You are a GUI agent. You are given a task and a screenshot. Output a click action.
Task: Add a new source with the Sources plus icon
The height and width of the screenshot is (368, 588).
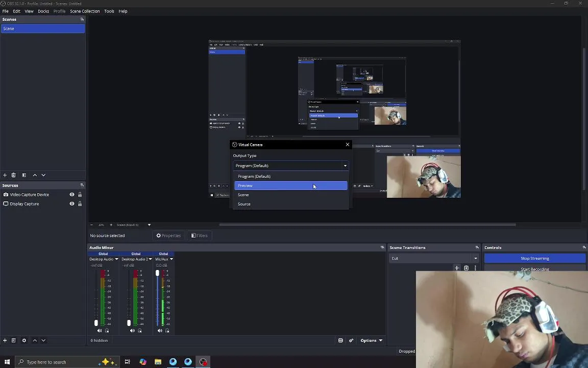(5, 340)
